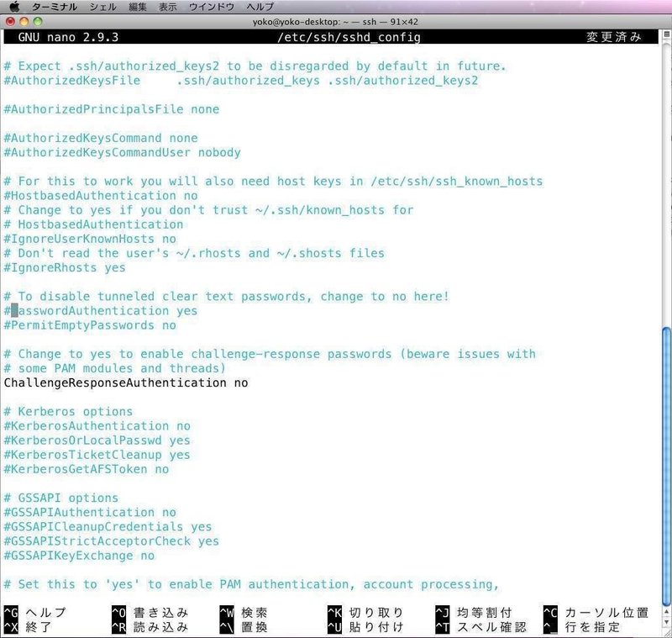Open the ウインドウ menu
Viewport: 672px width, 638px height.
(x=212, y=7)
